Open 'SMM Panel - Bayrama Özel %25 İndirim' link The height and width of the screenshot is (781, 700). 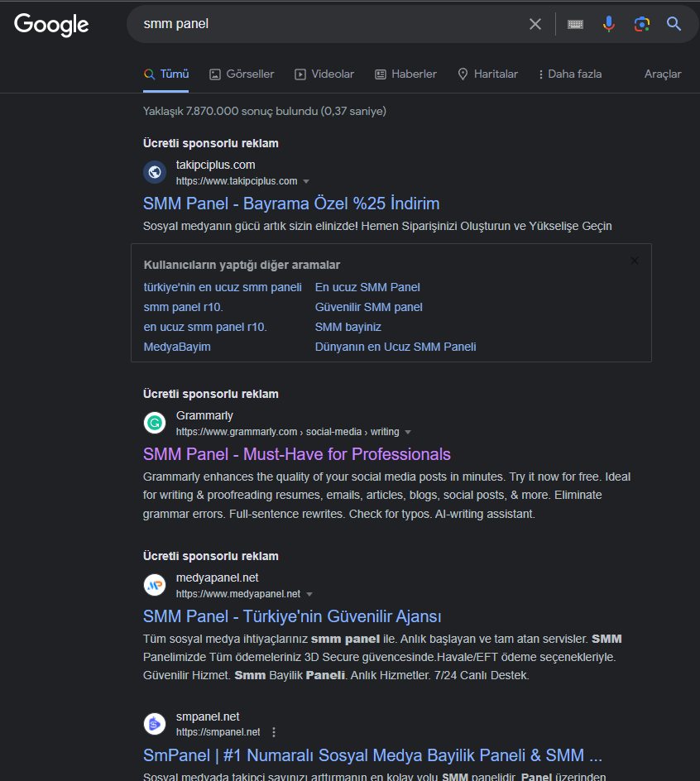pos(291,204)
